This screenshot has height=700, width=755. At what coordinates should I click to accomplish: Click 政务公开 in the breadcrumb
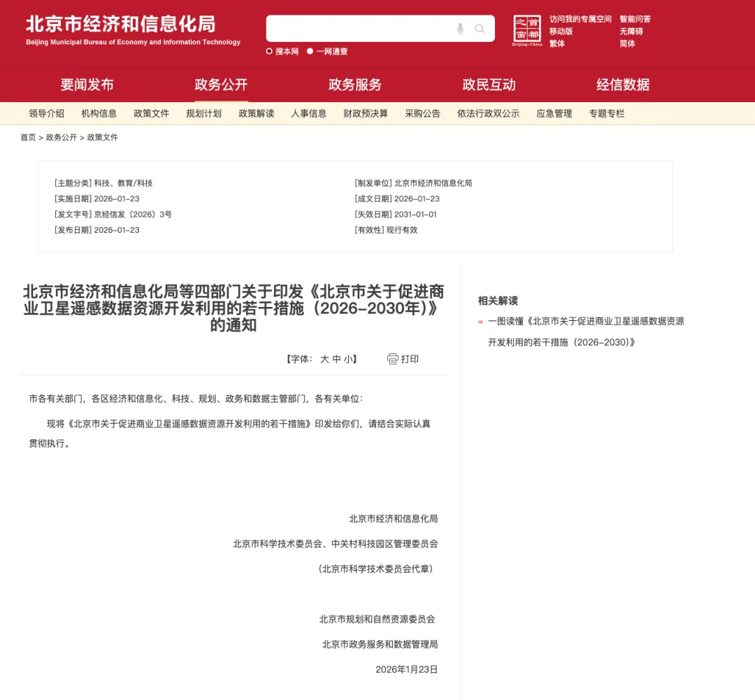tap(61, 137)
